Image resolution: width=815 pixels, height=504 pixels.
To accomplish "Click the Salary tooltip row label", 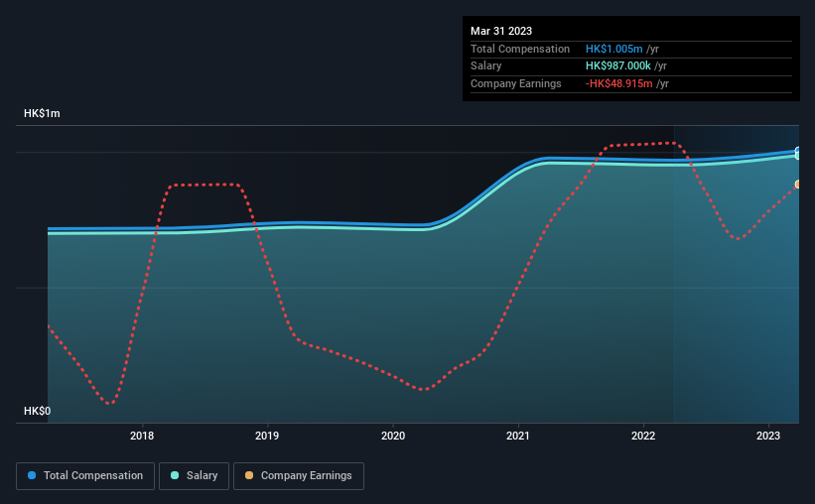I will click(x=486, y=66).
